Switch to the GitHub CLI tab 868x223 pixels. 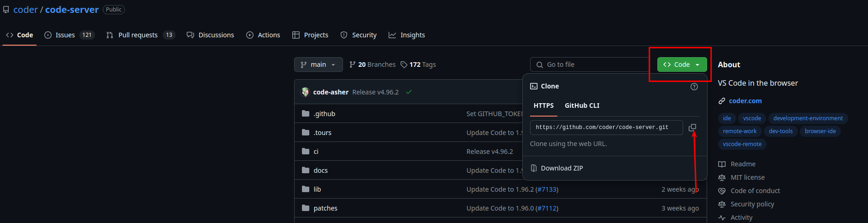(x=582, y=106)
